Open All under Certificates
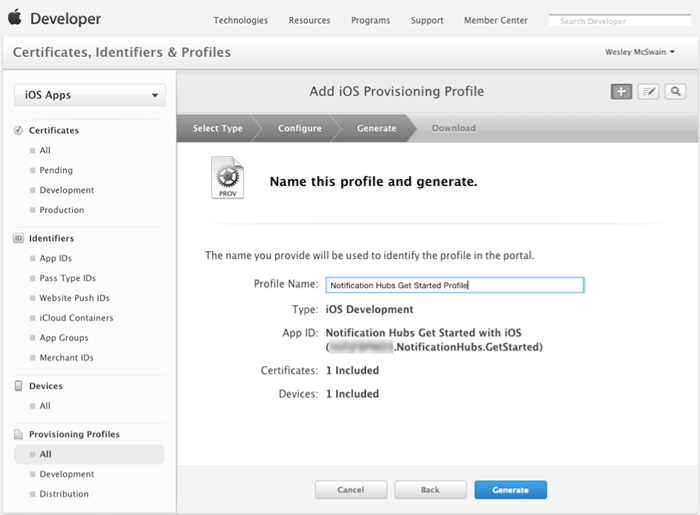700x515 pixels. [45, 150]
